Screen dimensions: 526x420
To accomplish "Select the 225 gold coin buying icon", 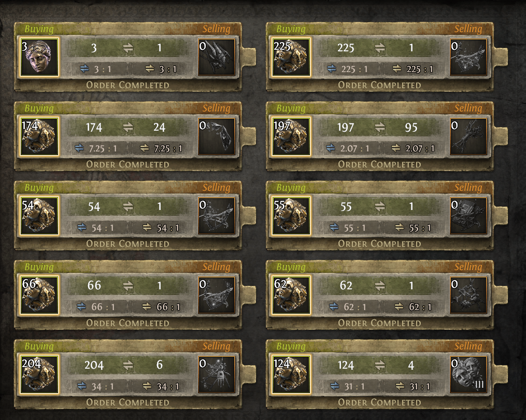I will click(291, 57).
